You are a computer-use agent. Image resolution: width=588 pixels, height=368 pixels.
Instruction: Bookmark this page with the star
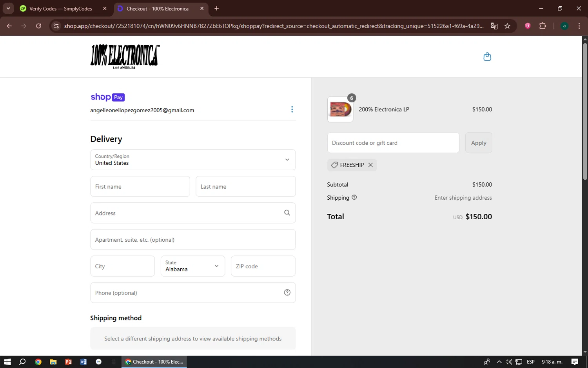coord(507,26)
